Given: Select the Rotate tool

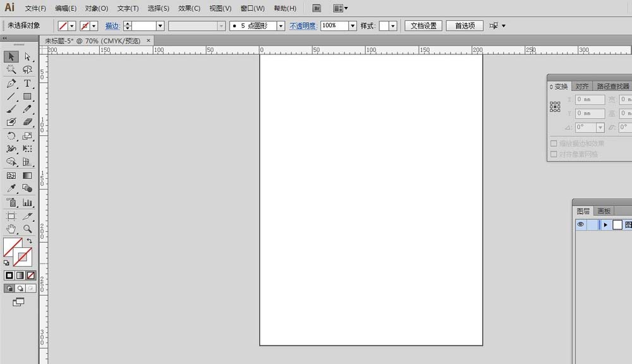Looking at the screenshot, I should (x=11, y=136).
